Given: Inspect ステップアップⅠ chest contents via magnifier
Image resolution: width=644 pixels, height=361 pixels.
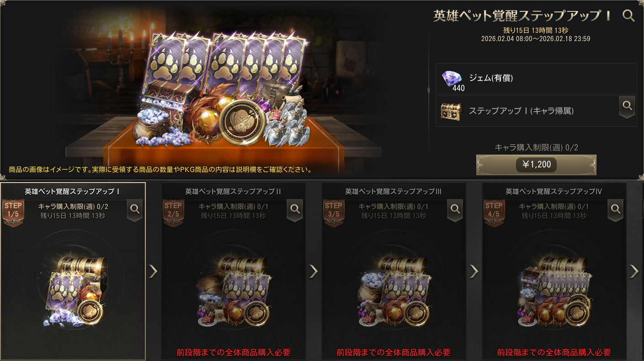Looking at the screenshot, I should (x=627, y=107).
